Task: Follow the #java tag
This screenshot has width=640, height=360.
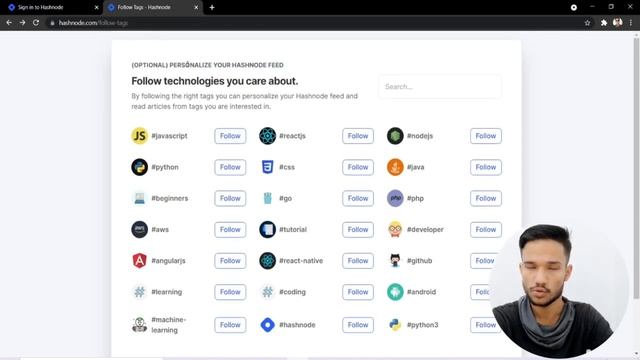Action: pyautogui.click(x=486, y=167)
